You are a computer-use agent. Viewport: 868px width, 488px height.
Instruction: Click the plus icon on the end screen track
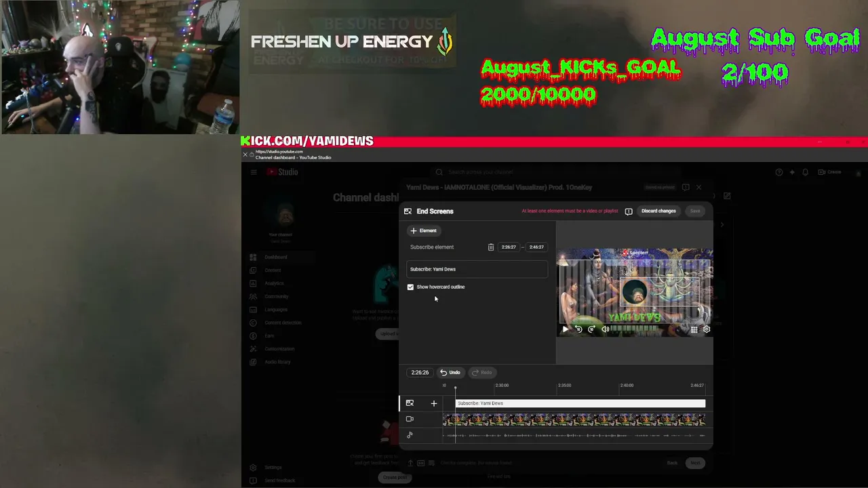(x=434, y=403)
